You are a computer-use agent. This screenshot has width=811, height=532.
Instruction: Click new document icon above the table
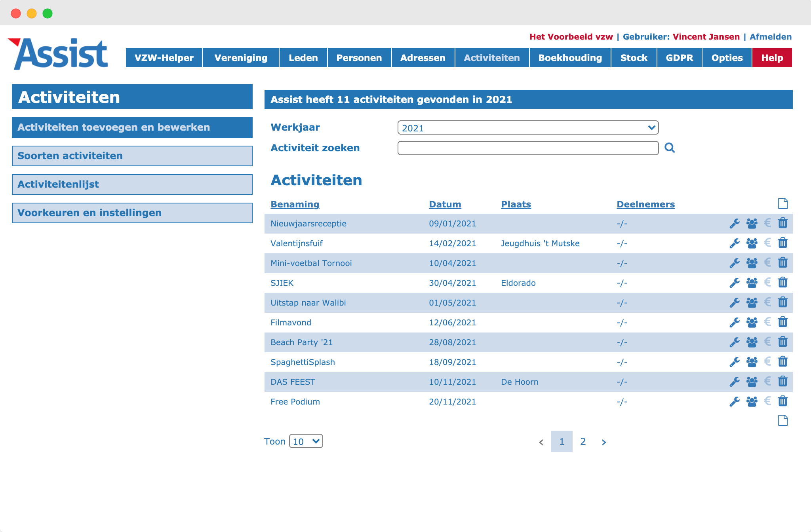coord(783,203)
